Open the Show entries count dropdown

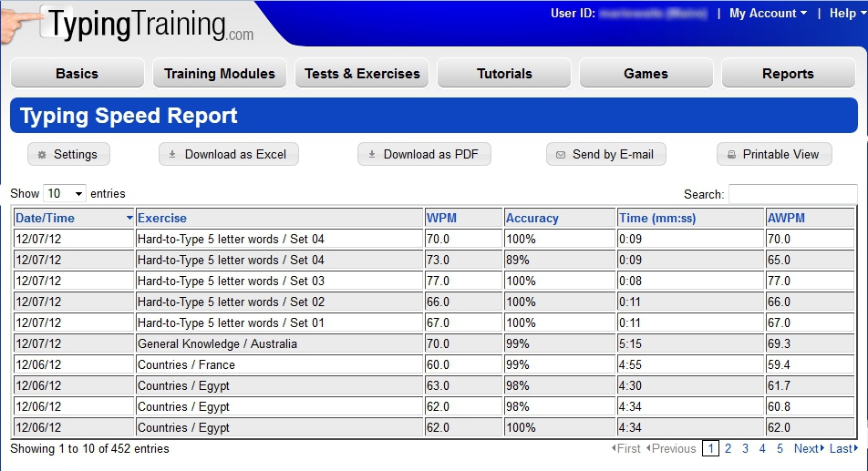point(65,194)
